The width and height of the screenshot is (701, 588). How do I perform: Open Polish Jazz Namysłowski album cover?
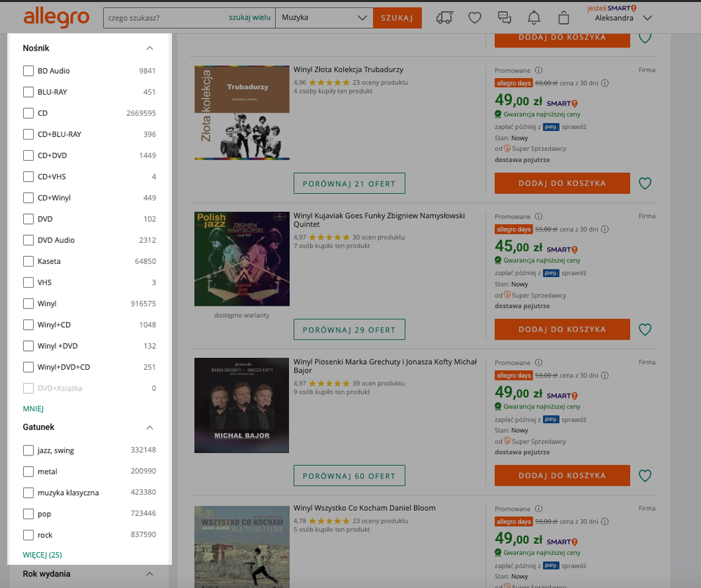[242, 259]
